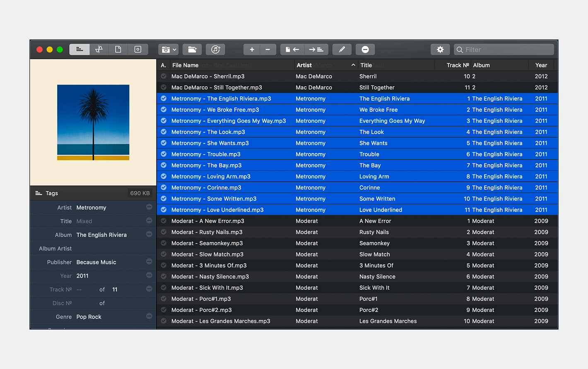Switch to the file view icon

[x=118, y=49]
